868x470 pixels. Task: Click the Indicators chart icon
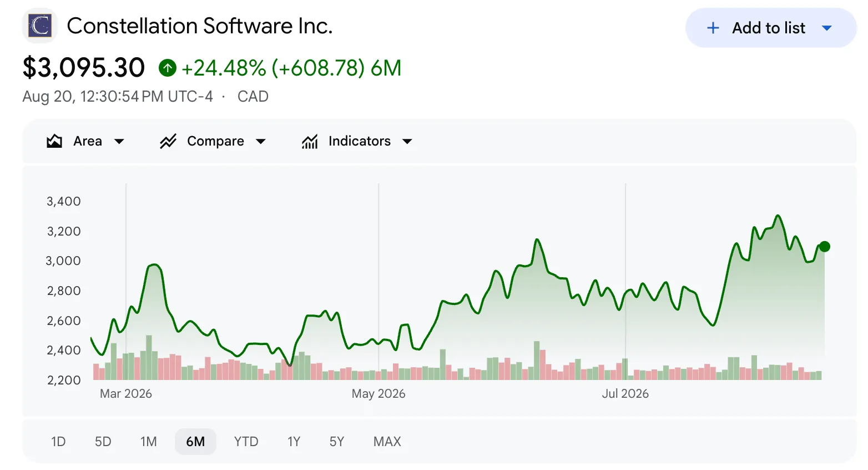310,141
